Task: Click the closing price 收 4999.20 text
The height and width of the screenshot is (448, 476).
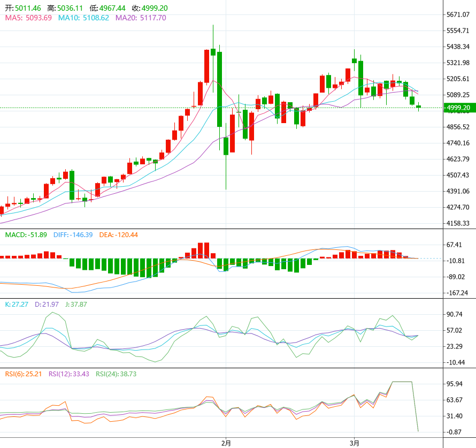Action: 150,9
